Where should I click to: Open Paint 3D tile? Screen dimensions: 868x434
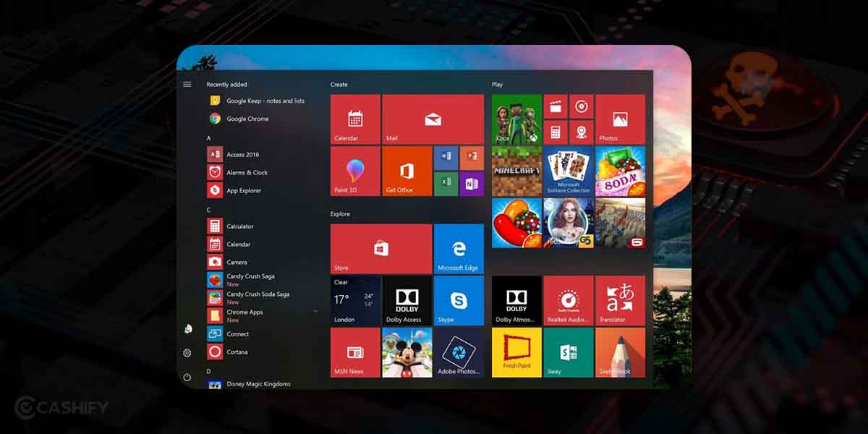coord(354,171)
